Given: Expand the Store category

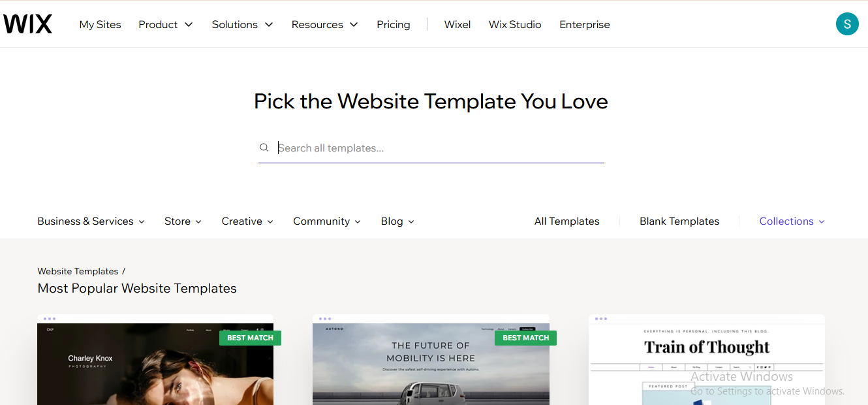Looking at the screenshot, I should (x=183, y=221).
